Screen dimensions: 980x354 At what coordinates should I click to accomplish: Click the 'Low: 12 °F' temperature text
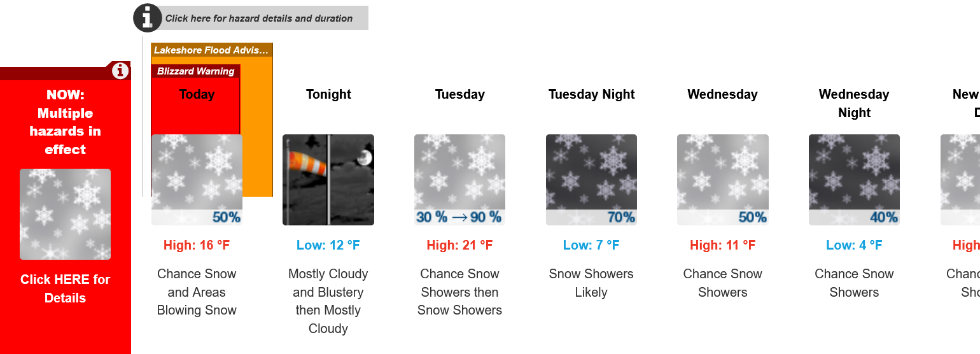click(x=328, y=245)
